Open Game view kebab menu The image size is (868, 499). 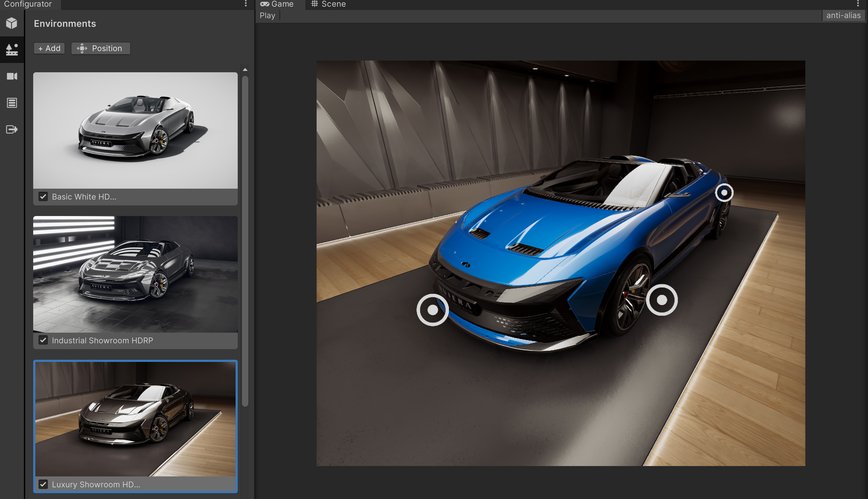click(858, 4)
